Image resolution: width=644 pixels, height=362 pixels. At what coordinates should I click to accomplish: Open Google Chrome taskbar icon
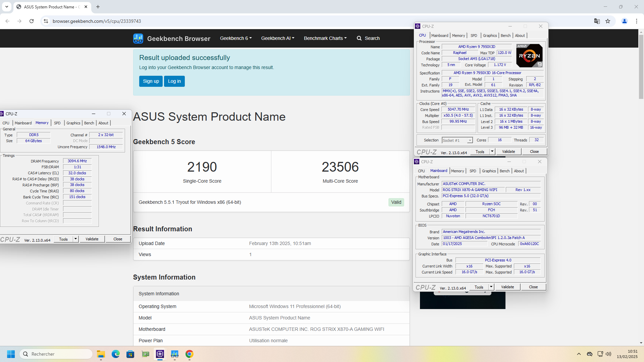pos(190,354)
